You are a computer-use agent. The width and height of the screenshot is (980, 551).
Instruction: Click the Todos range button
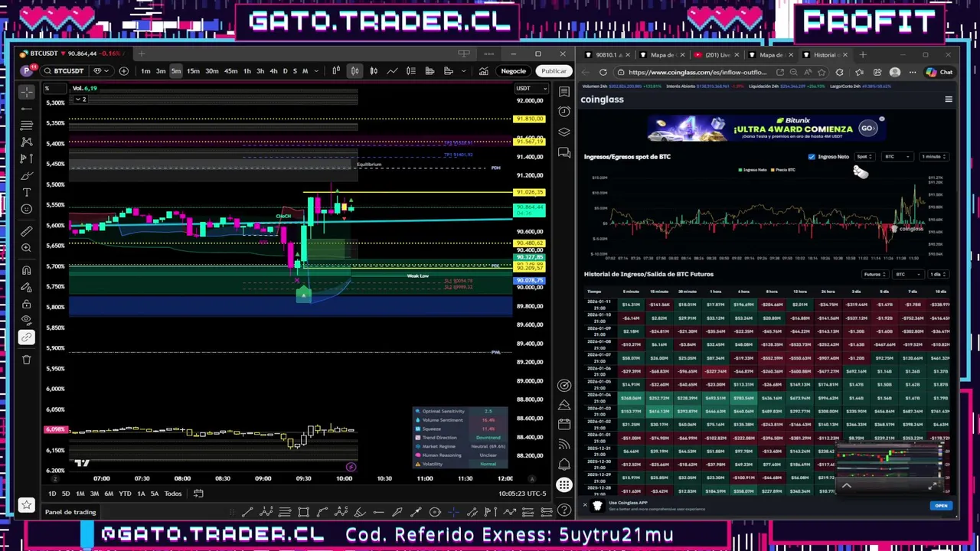coord(172,494)
